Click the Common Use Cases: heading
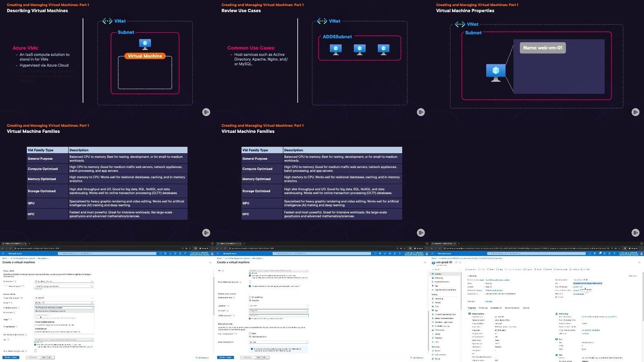Image resolution: width=644 pixels, height=362 pixels. [x=251, y=48]
